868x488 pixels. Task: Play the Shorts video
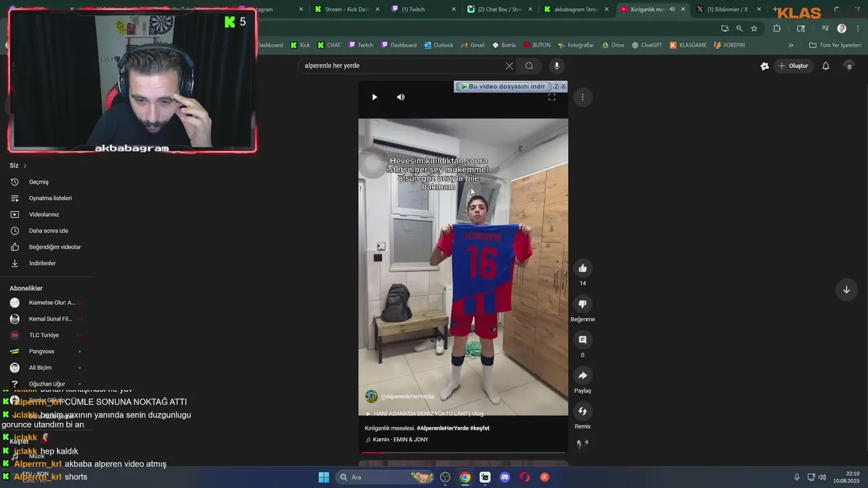tap(374, 97)
